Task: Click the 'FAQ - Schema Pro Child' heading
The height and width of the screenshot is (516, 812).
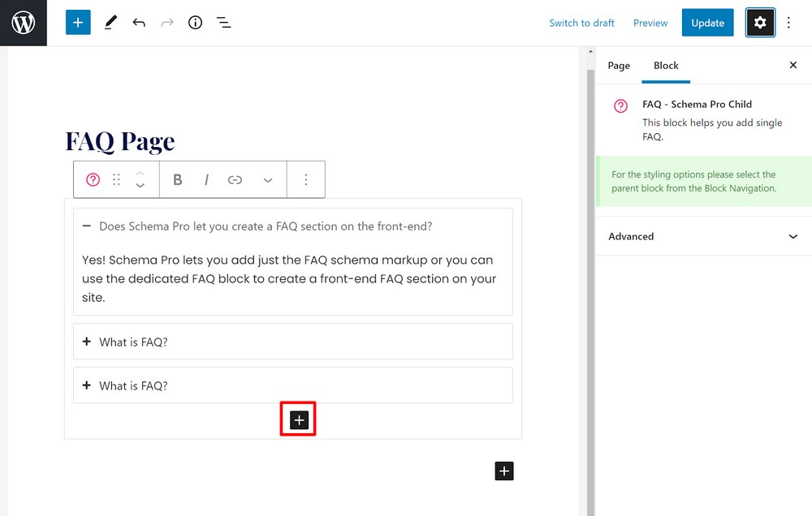Action: [x=697, y=104]
